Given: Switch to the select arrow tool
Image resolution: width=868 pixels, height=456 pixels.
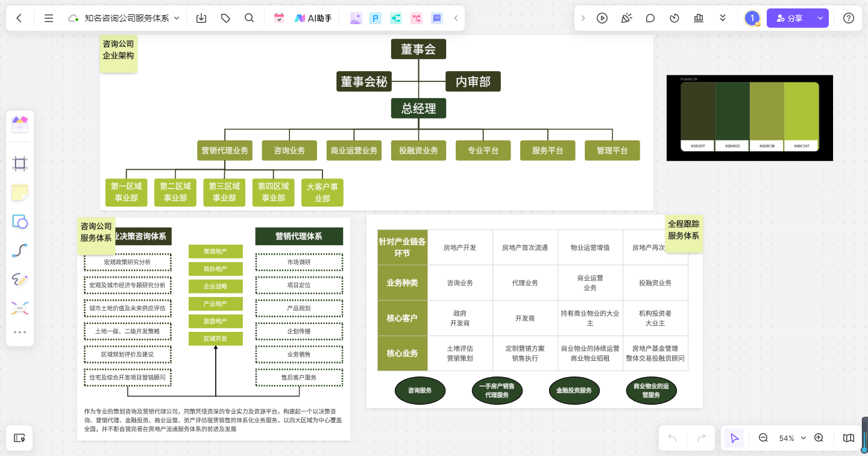Looking at the screenshot, I should pos(734,438).
